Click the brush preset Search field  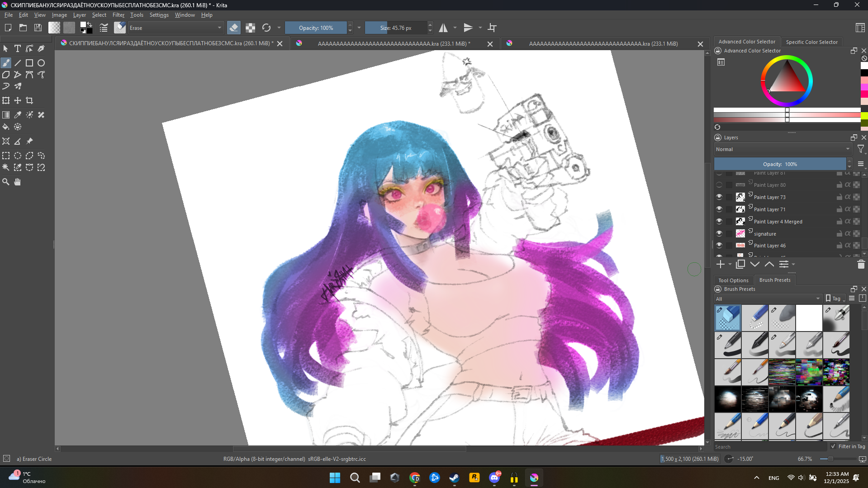770,447
